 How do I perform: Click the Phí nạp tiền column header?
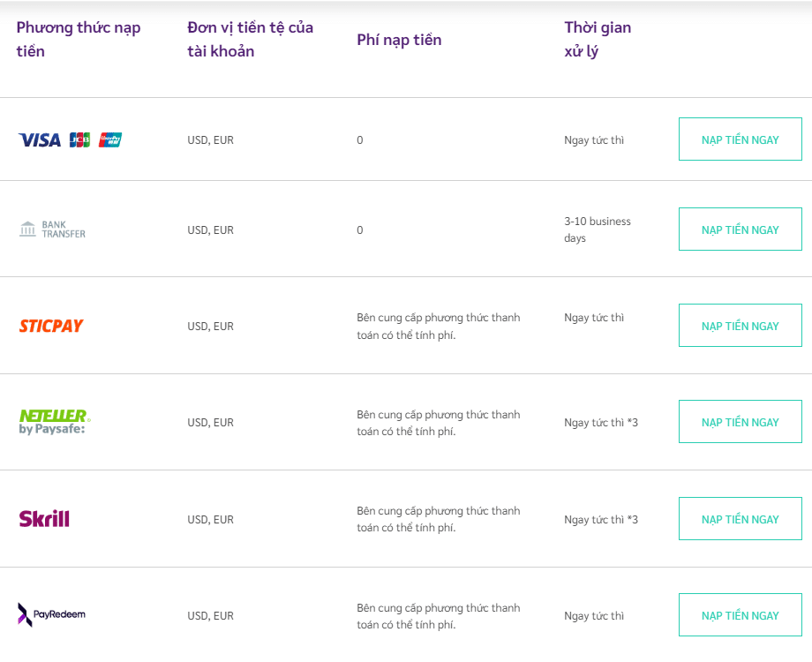399,40
